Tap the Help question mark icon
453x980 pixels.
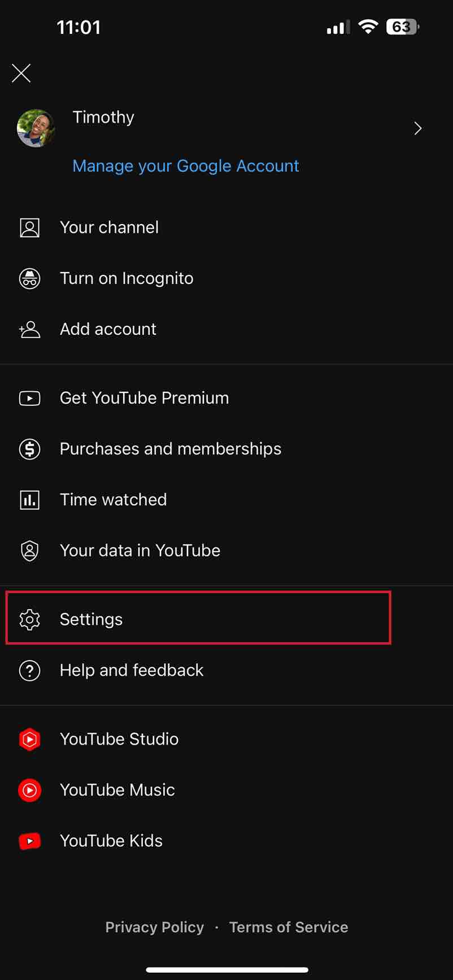[29, 670]
